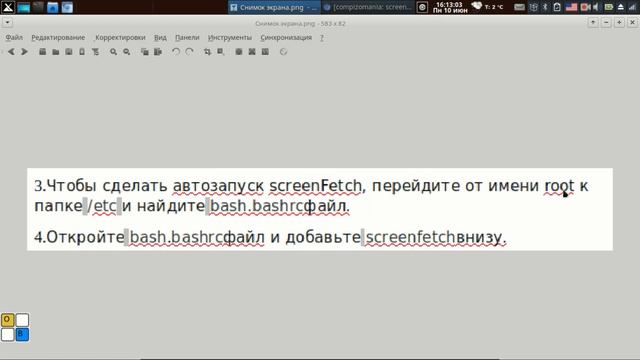This screenshot has height=360, width=640.
Task: Click the fullscreen crossed-arrows toolbar icon
Action: pos(252,52)
